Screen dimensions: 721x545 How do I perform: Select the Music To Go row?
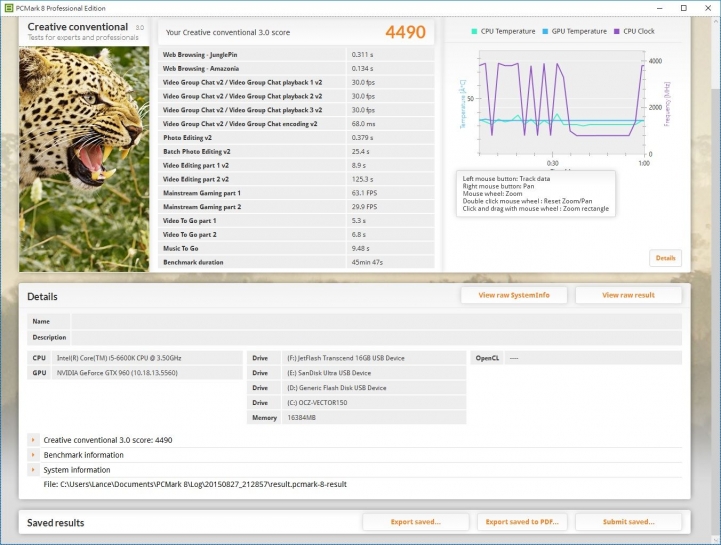tap(296, 248)
